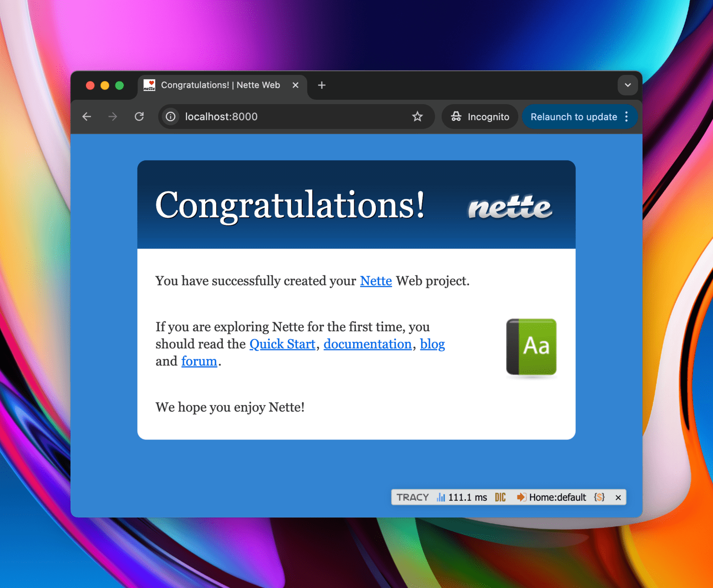The width and height of the screenshot is (713, 588).
Task: Open Chrome three-dot menu
Action: [x=627, y=117]
